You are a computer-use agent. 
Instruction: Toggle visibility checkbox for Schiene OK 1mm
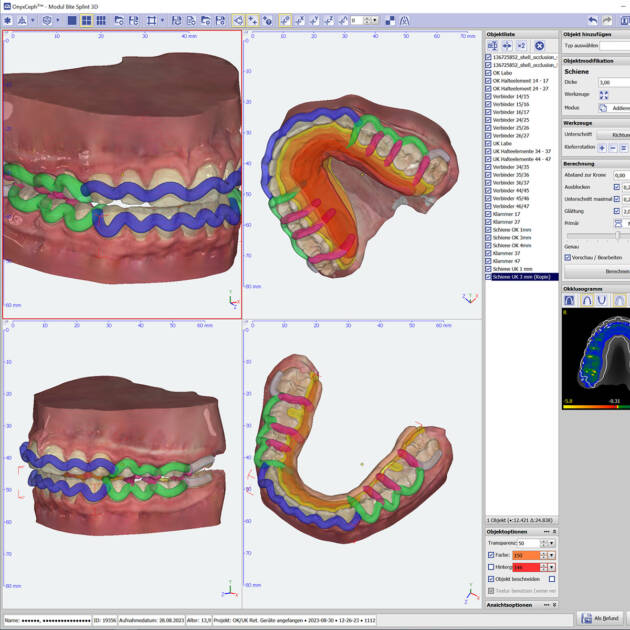(x=488, y=229)
